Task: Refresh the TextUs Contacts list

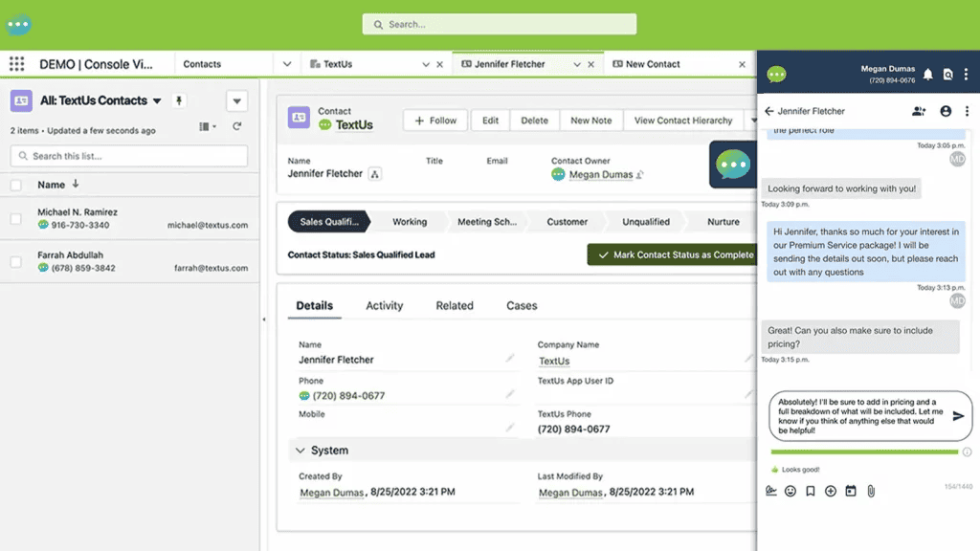Action: [x=237, y=126]
